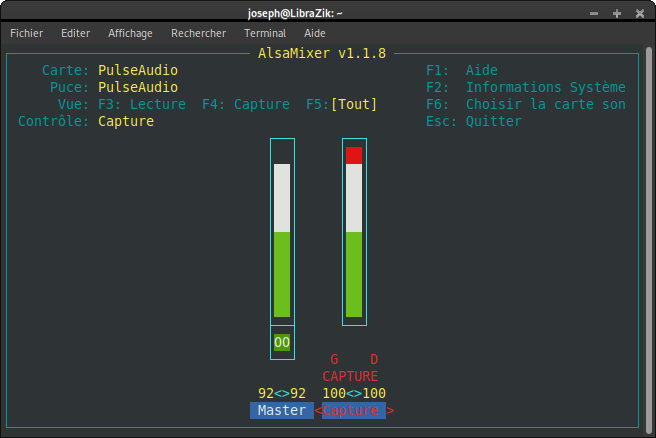Minimize the terminal window
This screenshot has height=438, width=656.
click(x=594, y=13)
